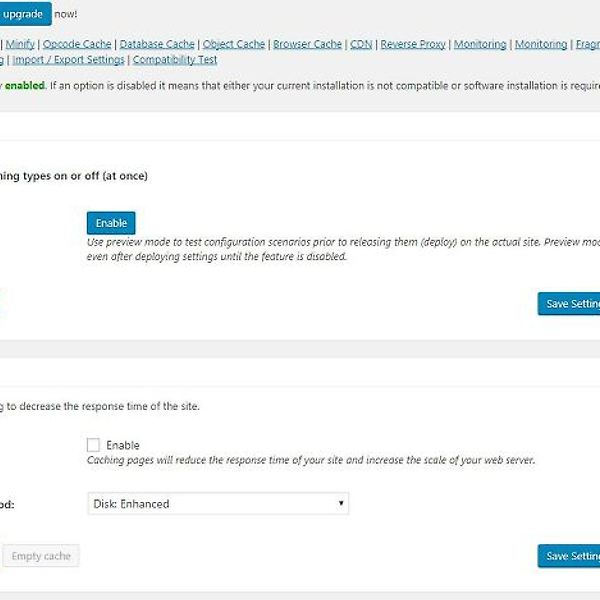Image resolution: width=600 pixels, height=600 pixels.
Task: Tick the Enable page caching checkbox
Action: click(94, 445)
